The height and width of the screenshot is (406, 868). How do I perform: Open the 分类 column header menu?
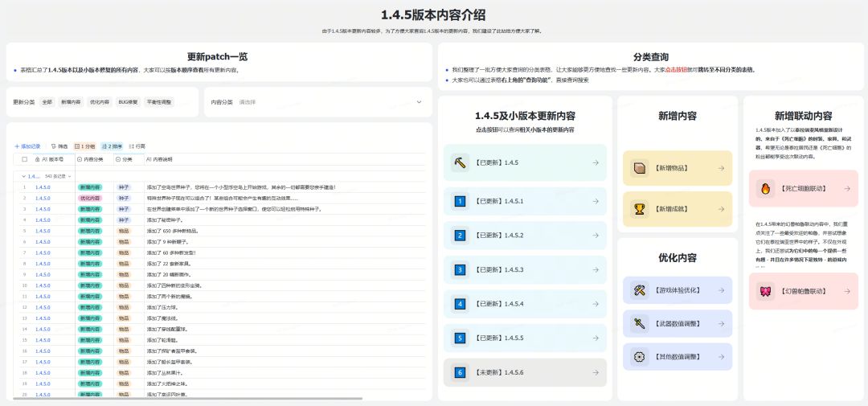point(129,159)
